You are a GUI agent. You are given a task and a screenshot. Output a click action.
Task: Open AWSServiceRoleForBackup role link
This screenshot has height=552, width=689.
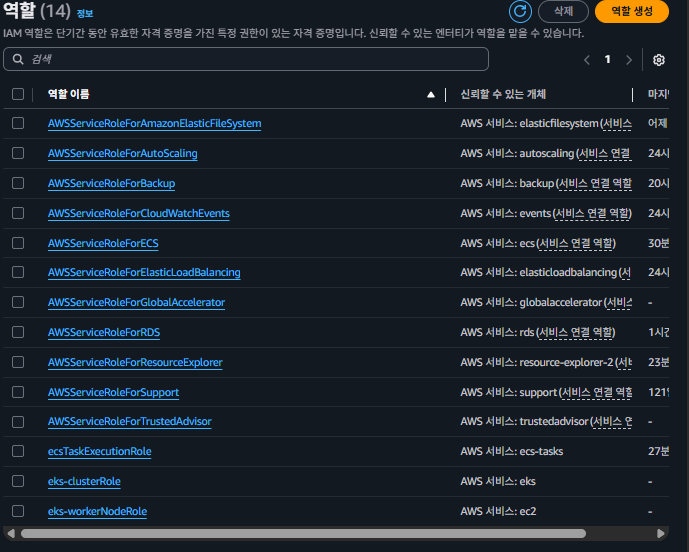click(x=112, y=183)
